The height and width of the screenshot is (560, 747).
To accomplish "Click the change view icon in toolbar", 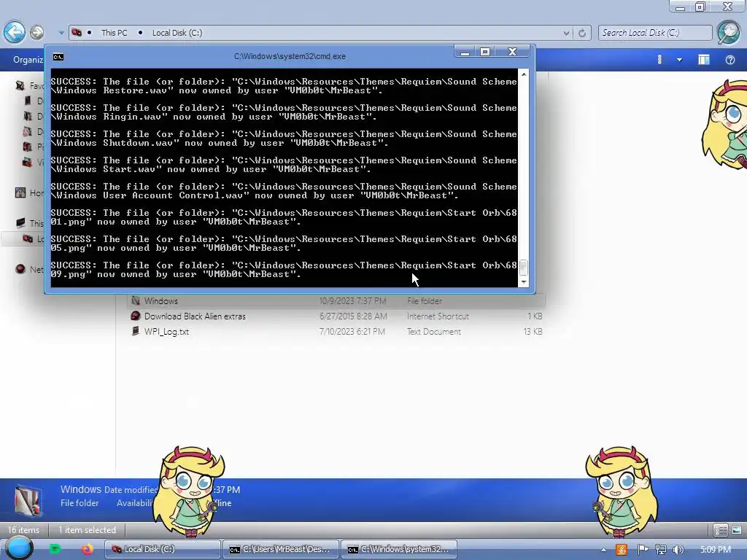I will [659, 60].
